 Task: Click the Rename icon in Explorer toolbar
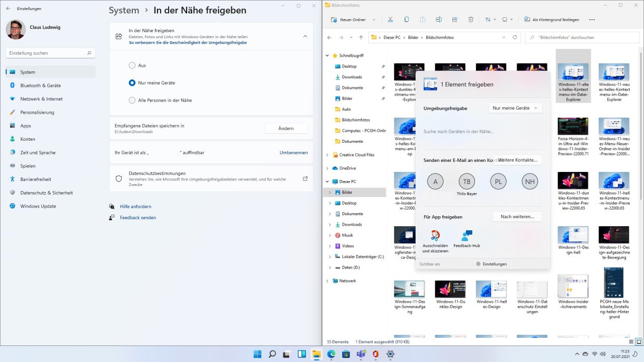point(438,20)
